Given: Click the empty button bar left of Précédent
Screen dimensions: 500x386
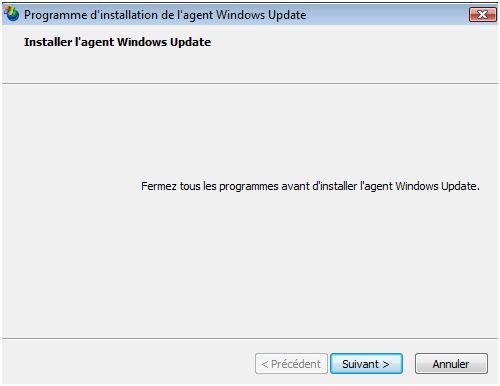Looking at the screenshot, I should (x=128, y=363).
